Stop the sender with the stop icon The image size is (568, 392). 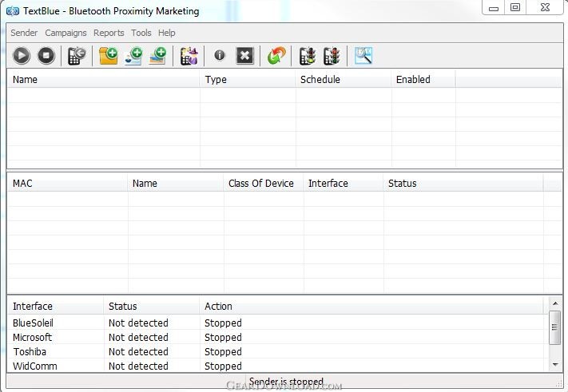(46, 56)
